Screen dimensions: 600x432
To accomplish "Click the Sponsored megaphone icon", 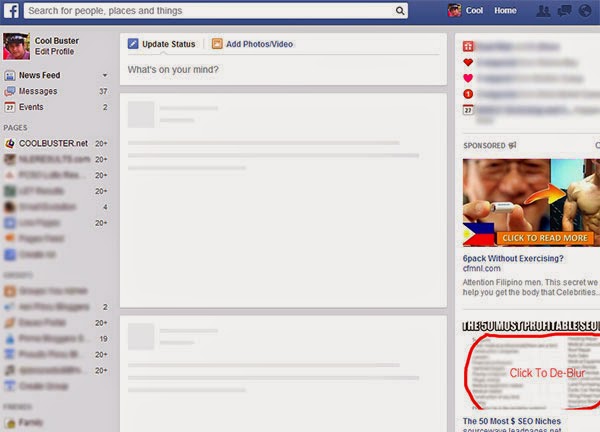I will click(x=512, y=145).
